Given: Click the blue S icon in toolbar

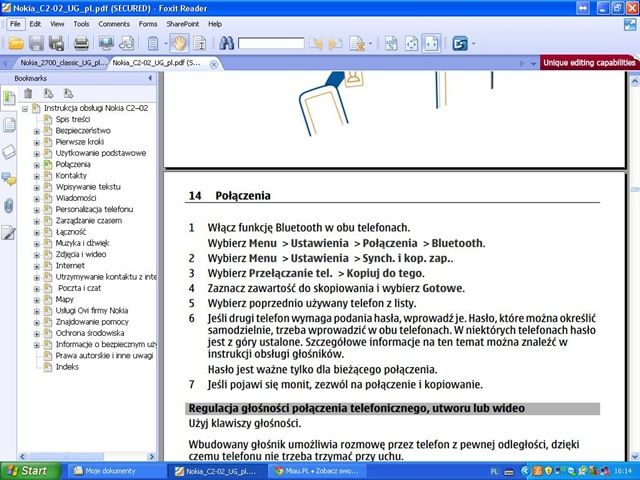Looking at the screenshot, I should pyautogui.click(x=460, y=43).
